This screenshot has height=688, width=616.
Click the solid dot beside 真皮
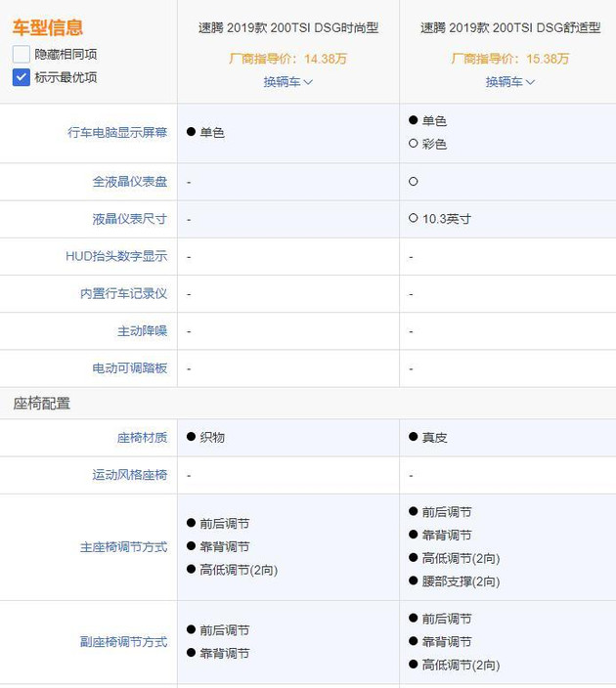point(414,438)
